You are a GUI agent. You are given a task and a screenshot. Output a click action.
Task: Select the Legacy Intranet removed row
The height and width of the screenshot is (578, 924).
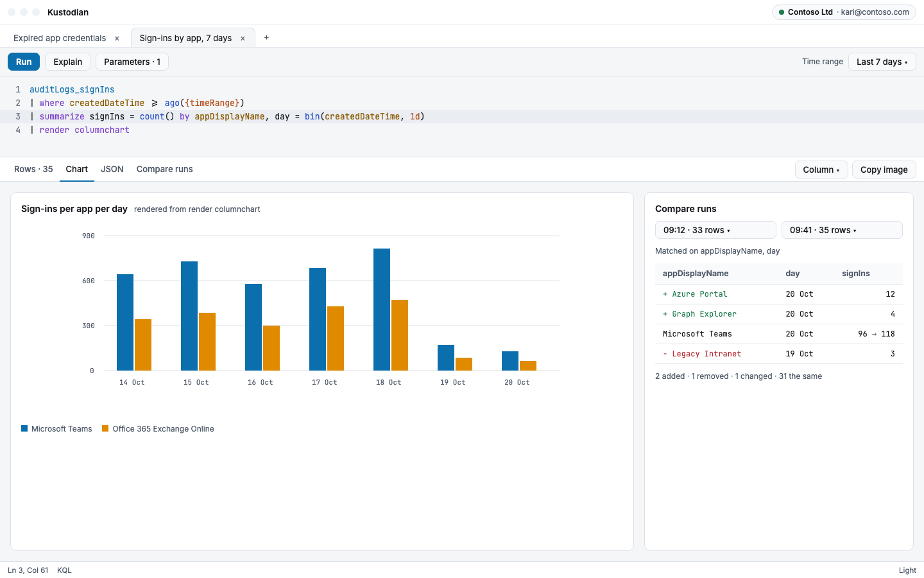point(779,354)
